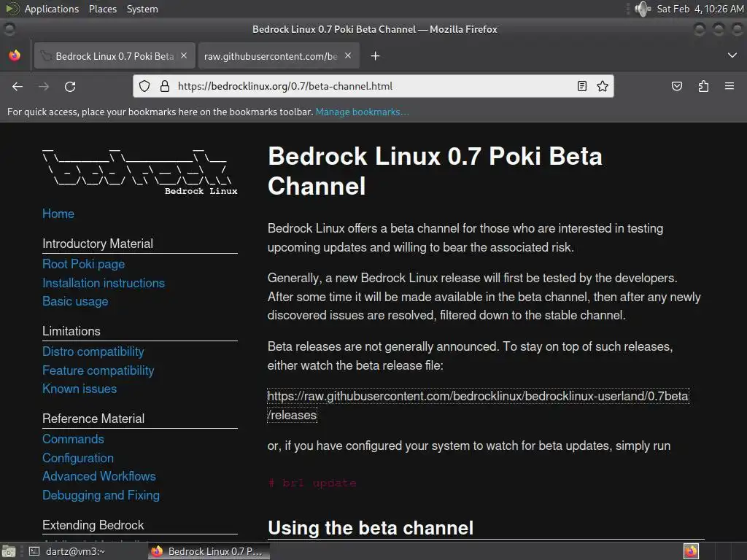Viewport: 747px width, 560px height.
Task: Open the Advanced Workflows link
Action: click(99, 476)
